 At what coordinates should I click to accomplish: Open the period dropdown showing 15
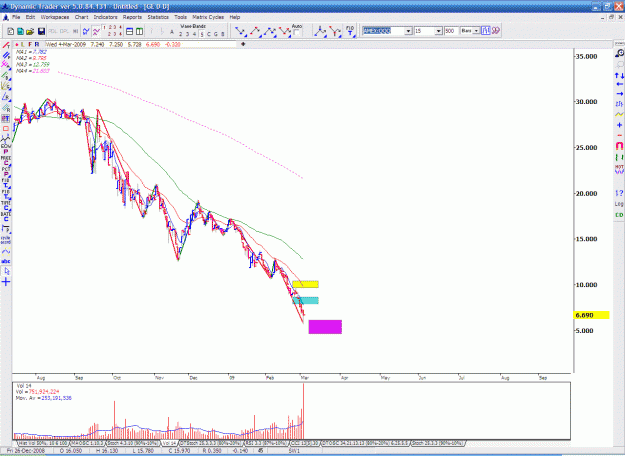(x=438, y=31)
